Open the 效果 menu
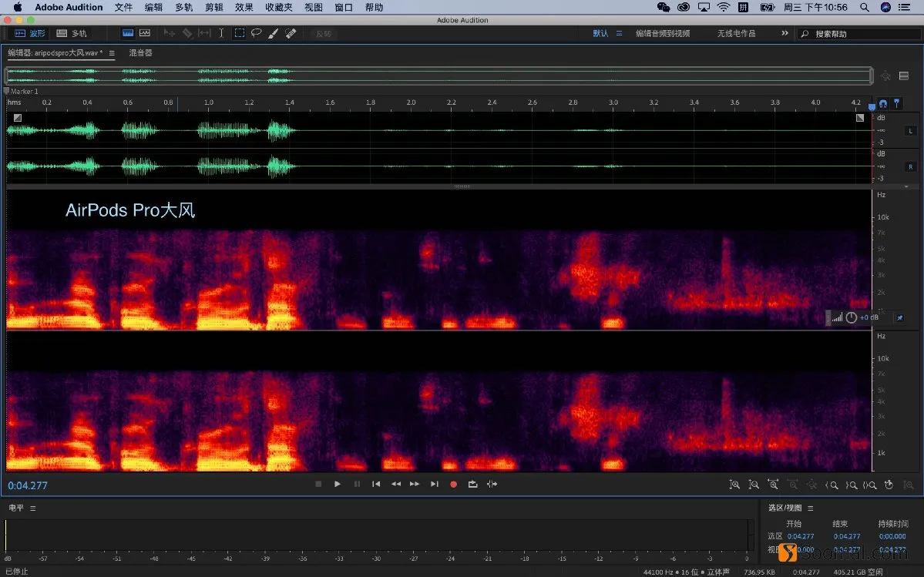 pos(244,7)
